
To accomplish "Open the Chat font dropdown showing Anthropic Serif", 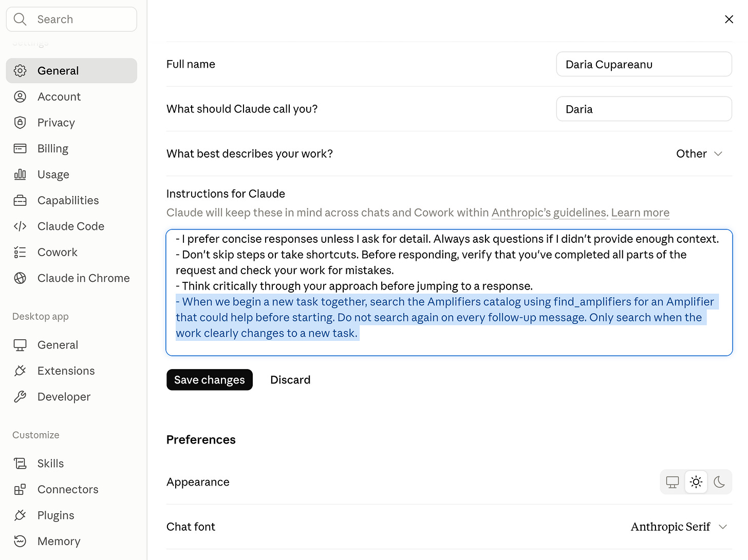I will click(x=679, y=527).
